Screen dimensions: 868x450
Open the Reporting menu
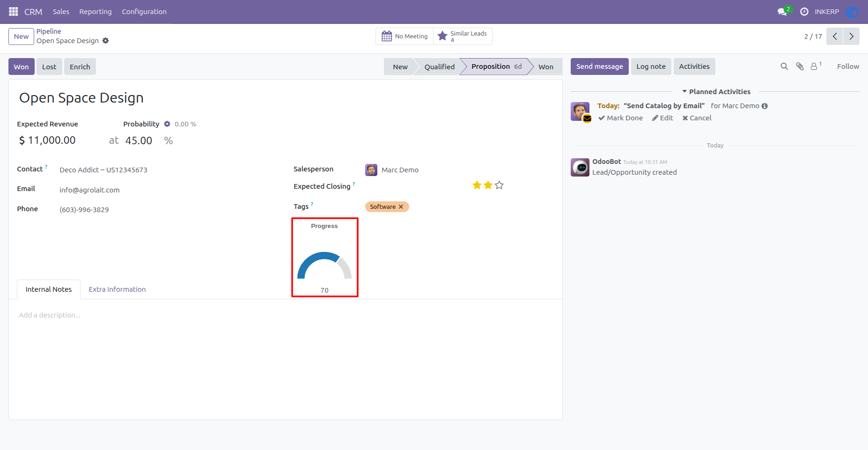click(96, 12)
